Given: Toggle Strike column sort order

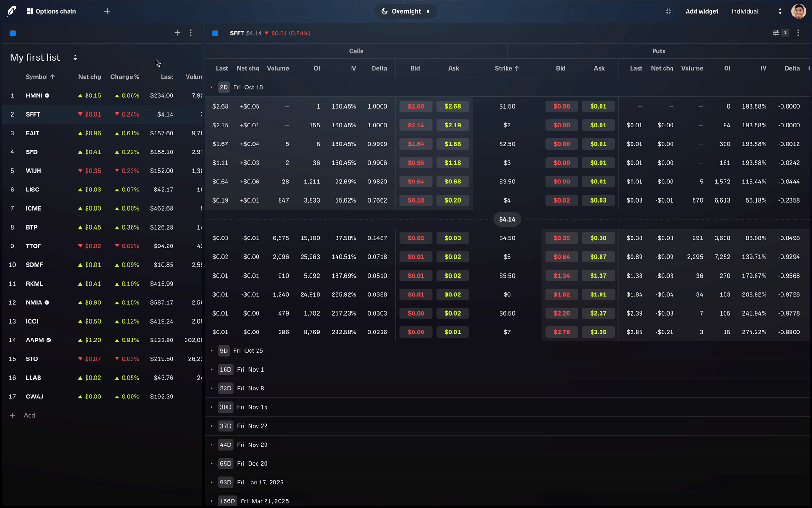Looking at the screenshot, I should (x=506, y=68).
